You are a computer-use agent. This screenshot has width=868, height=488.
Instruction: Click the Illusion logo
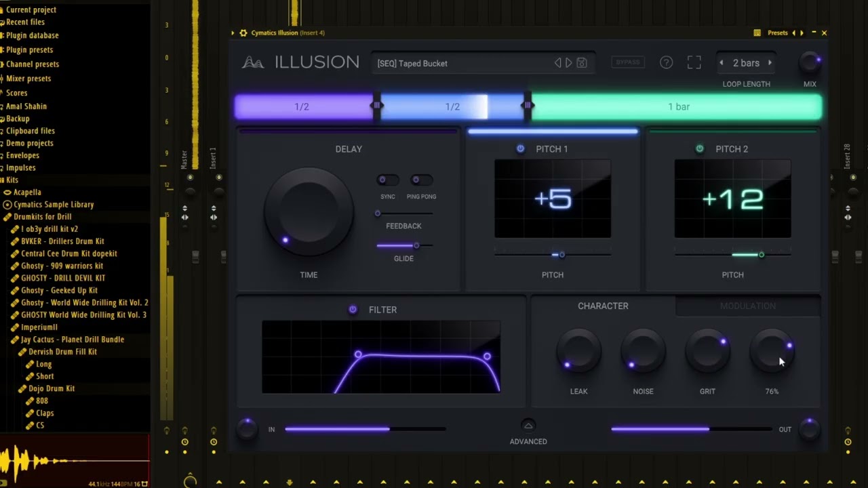(x=301, y=62)
